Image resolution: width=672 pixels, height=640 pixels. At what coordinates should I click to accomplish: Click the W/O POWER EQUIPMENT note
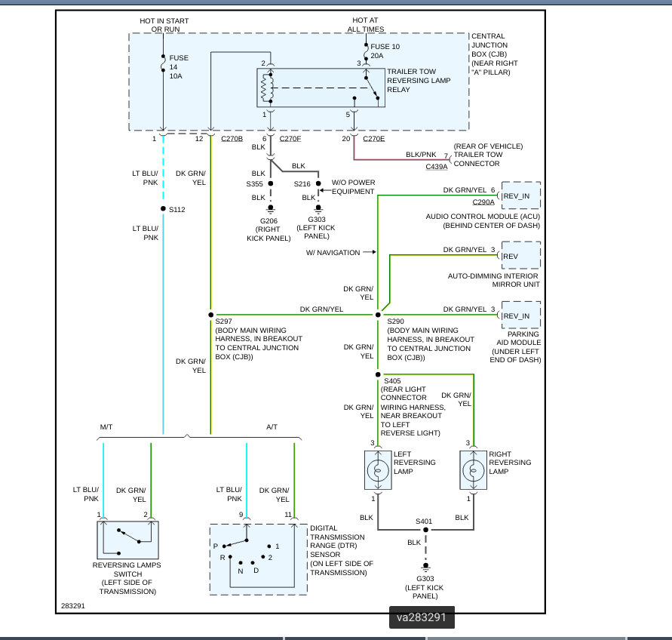[x=353, y=187]
